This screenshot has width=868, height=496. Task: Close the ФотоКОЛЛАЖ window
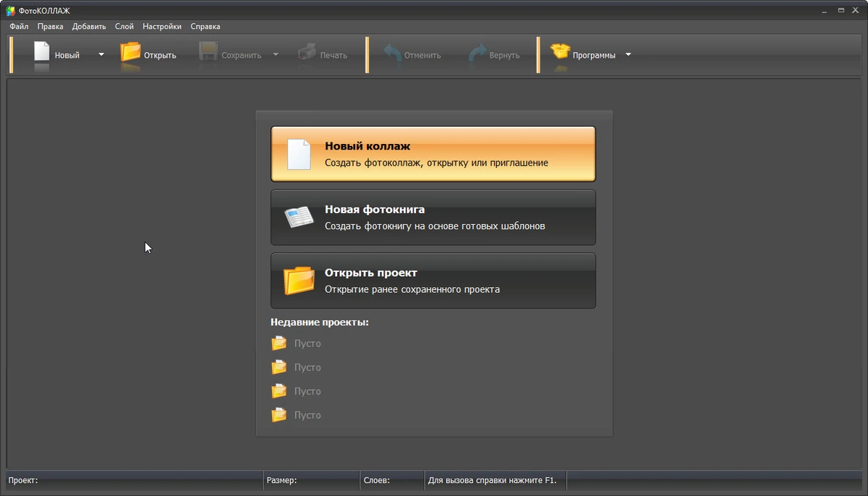pyautogui.click(x=856, y=11)
